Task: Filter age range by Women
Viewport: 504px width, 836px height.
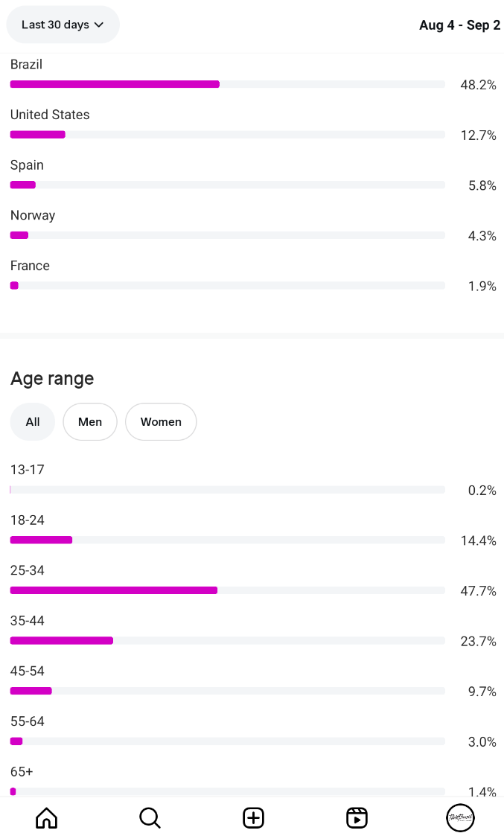Action: tap(161, 422)
